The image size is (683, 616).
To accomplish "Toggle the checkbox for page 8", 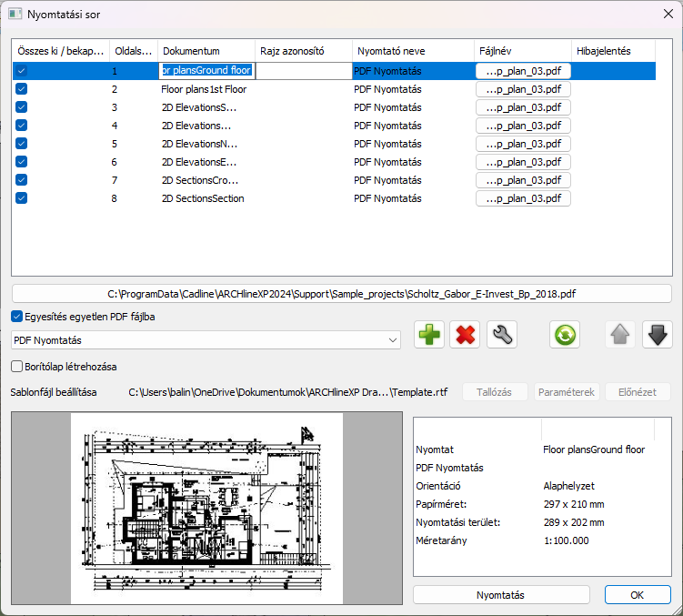I will tap(21, 198).
